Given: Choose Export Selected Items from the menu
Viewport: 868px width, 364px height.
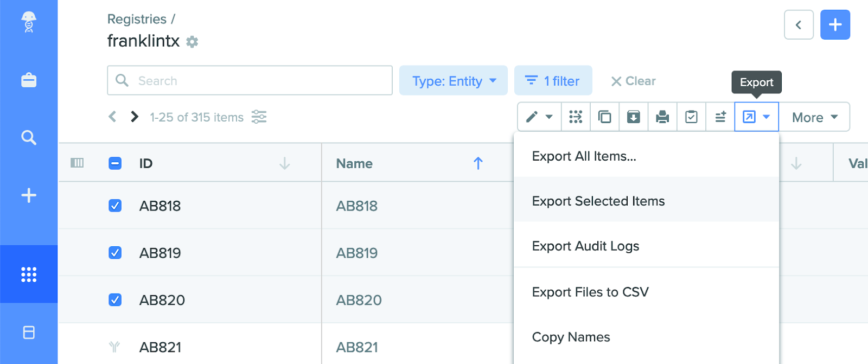Looking at the screenshot, I should 598,201.
